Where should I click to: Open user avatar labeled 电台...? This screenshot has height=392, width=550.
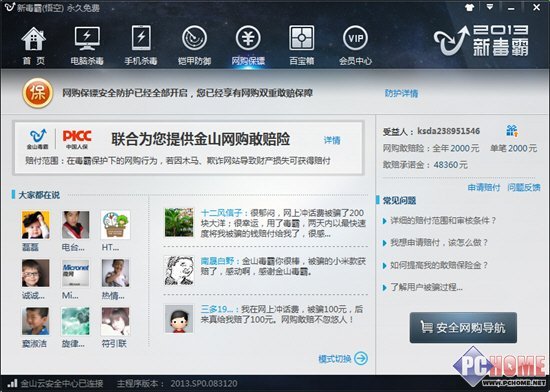(x=75, y=225)
